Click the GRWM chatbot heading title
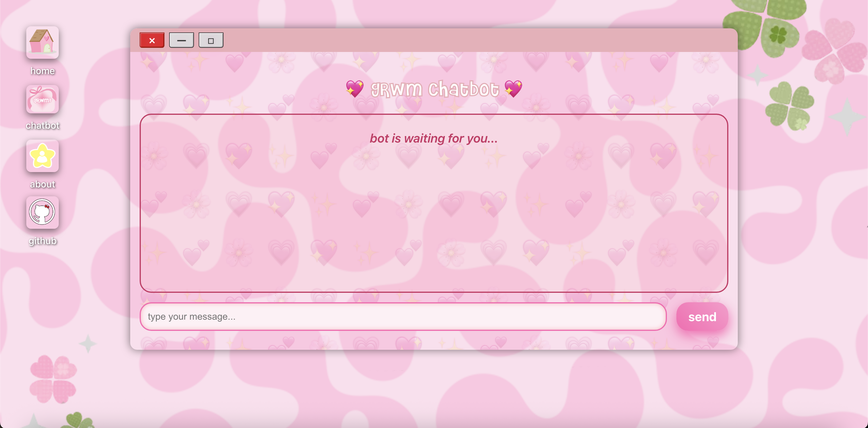The image size is (868, 428). [434, 89]
